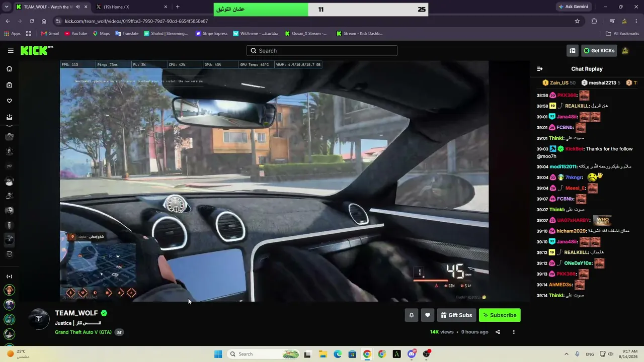The height and width of the screenshot is (362, 644).
Task: Open the tab search dropdown arrow
Action: click(x=6, y=7)
